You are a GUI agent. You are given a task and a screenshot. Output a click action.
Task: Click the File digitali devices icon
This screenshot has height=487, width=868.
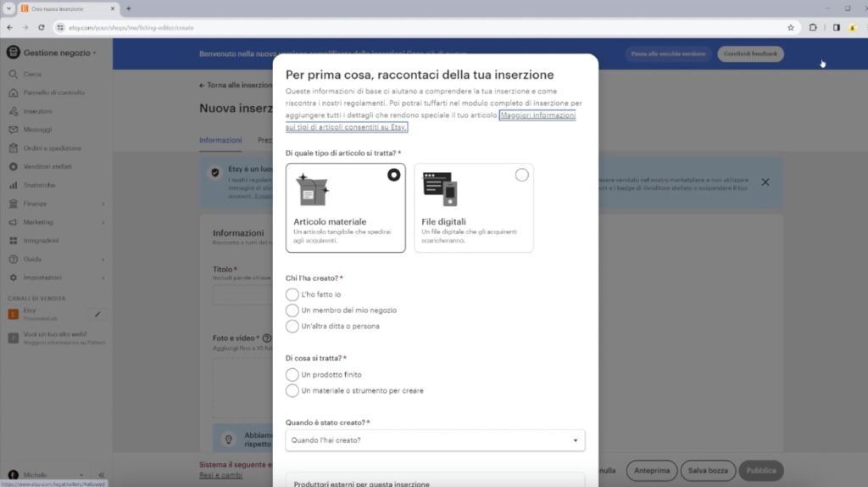pyautogui.click(x=440, y=189)
